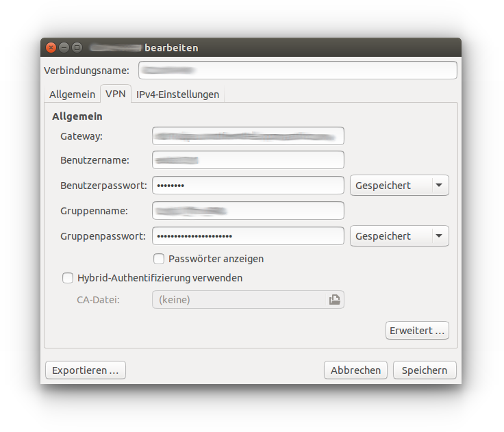The height and width of the screenshot is (432, 504).
Task: Cancel with the Abbrechen button
Action: [x=356, y=370]
